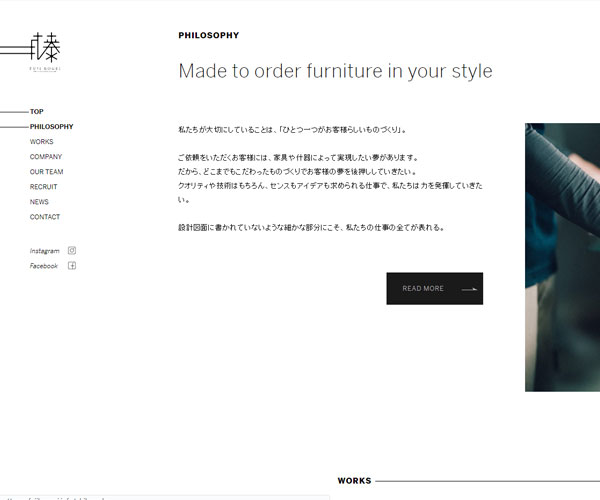
Task: Click the 'Made to order furniture' headline
Action: pyautogui.click(x=335, y=72)
